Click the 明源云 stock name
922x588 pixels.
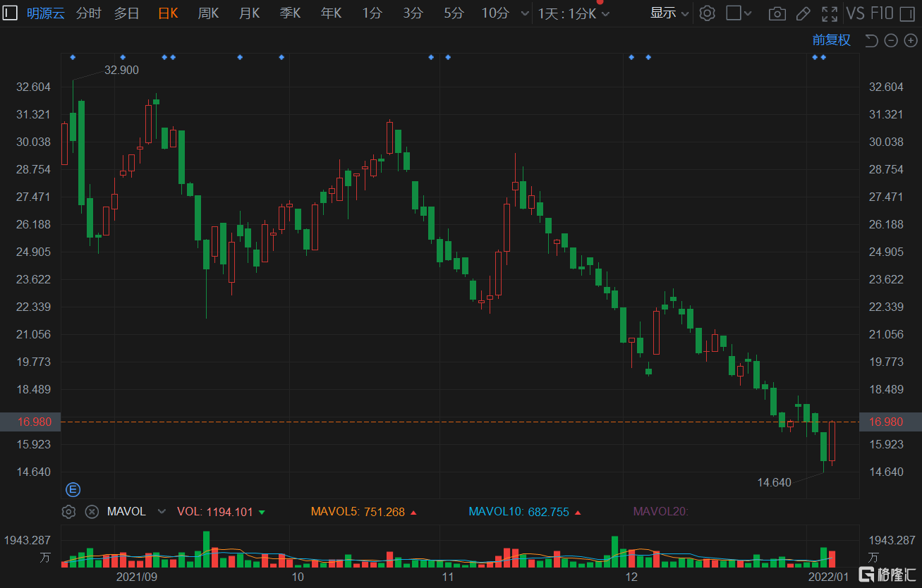coord(45,13)
